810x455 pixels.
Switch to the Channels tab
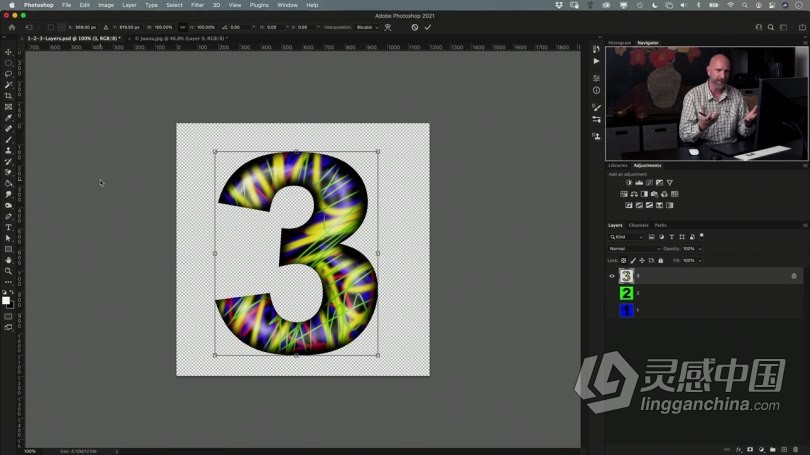pos(638,225)
